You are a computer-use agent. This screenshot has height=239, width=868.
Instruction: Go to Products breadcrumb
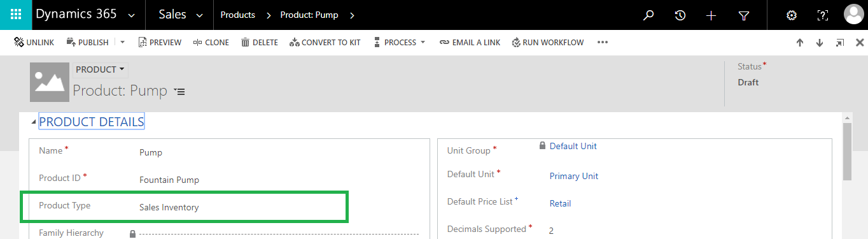237,15
